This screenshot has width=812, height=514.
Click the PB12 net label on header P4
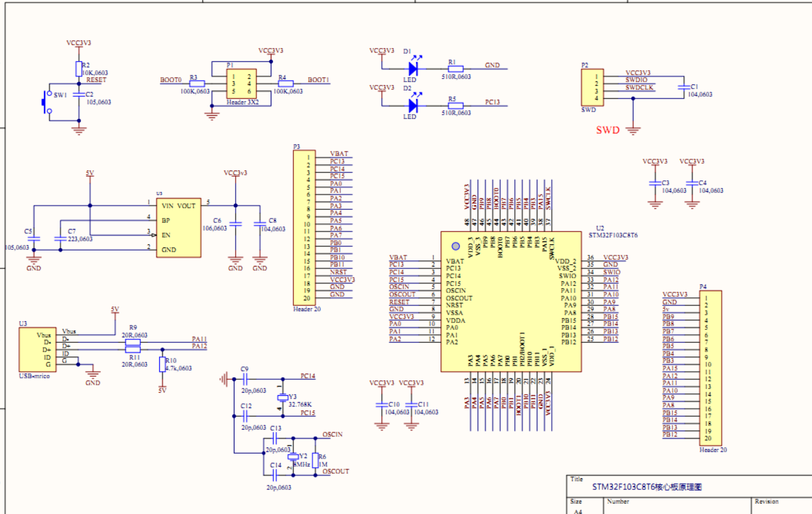670,435
